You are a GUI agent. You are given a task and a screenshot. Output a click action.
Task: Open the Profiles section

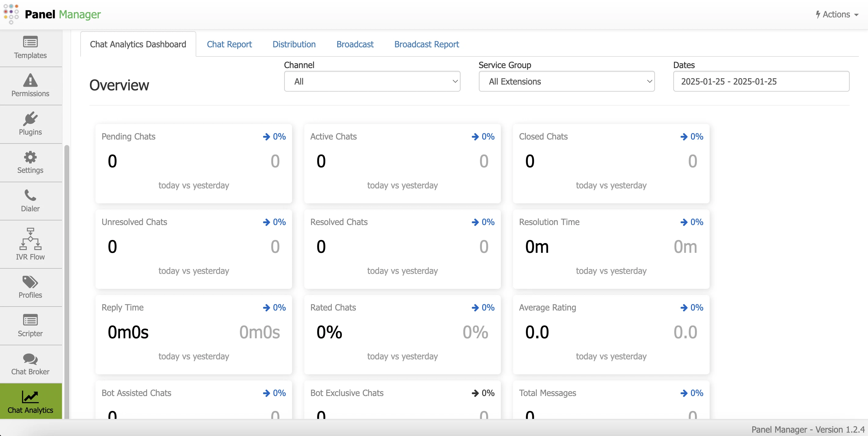coord(30,287)
